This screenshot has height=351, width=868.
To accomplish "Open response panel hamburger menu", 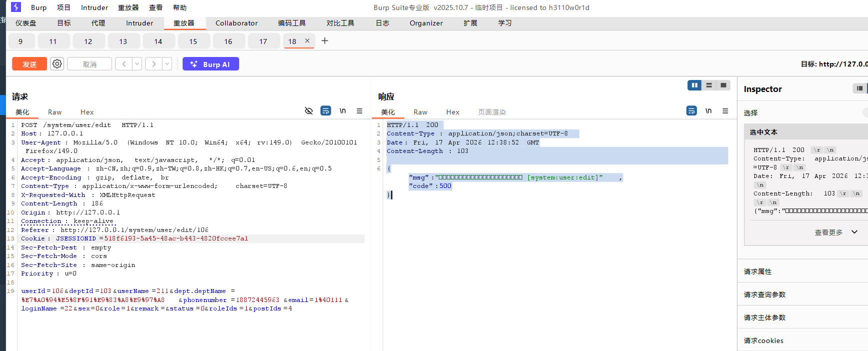I will point(725,111).
